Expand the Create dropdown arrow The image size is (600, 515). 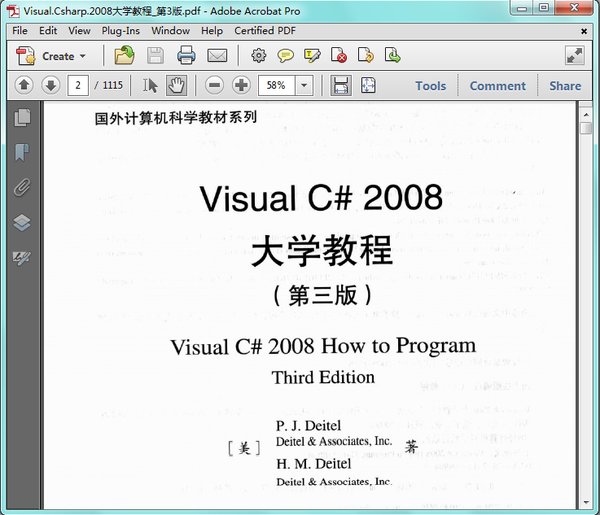pyautogui.click(x=83, y=56)
